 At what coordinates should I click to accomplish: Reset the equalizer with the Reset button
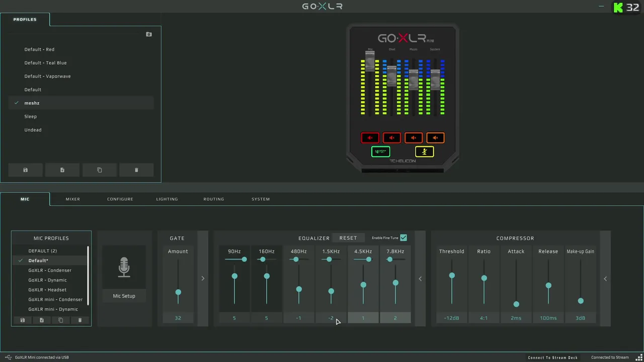(x=348, y=238)
